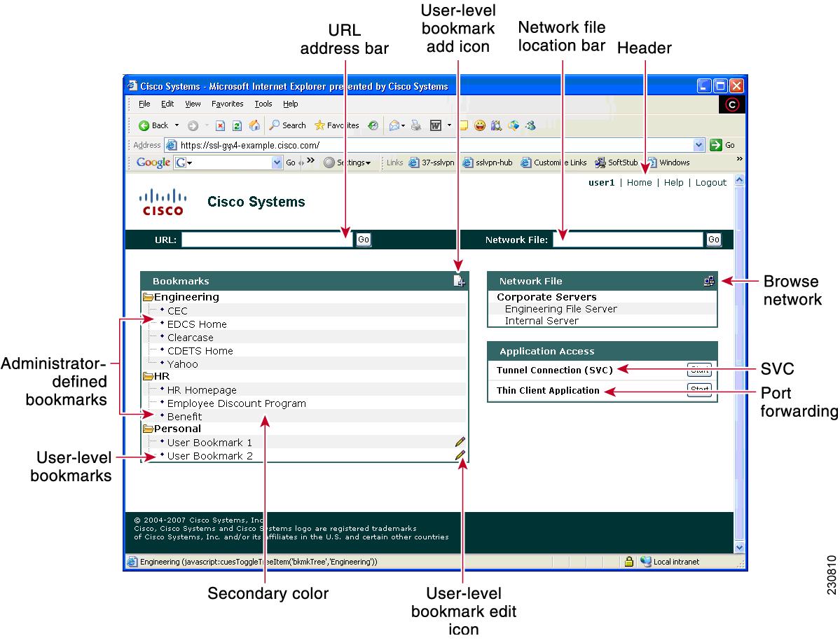Click the Browse network icon in the Network File header
This screenshot has height=643, width=840.
coord(709,281)
